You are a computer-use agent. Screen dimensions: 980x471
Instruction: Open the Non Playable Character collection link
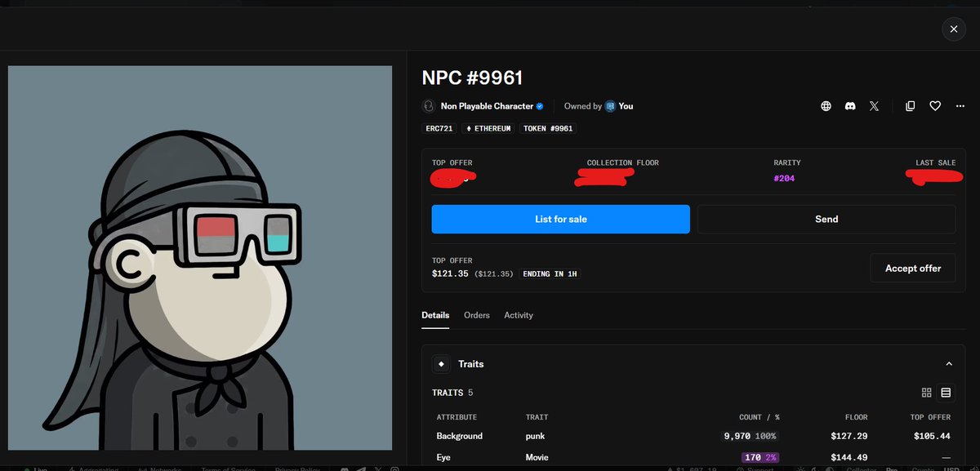pos(487,106)
